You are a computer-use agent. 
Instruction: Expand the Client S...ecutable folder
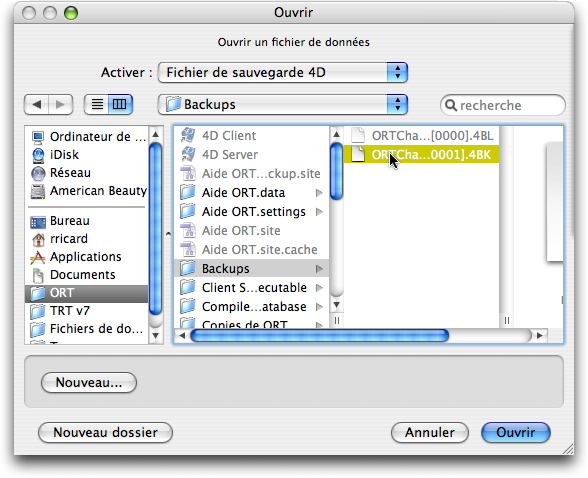coord(319,288)
